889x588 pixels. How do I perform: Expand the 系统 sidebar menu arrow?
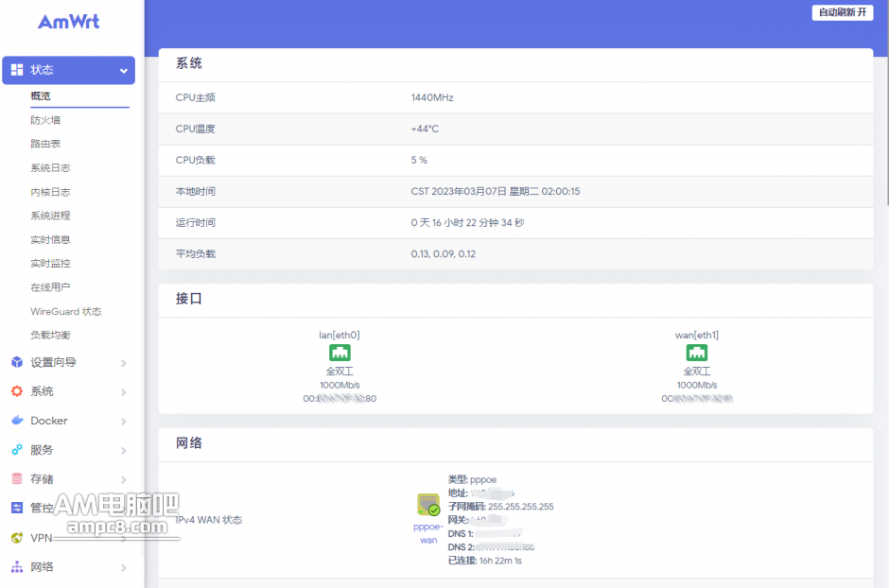124,392
